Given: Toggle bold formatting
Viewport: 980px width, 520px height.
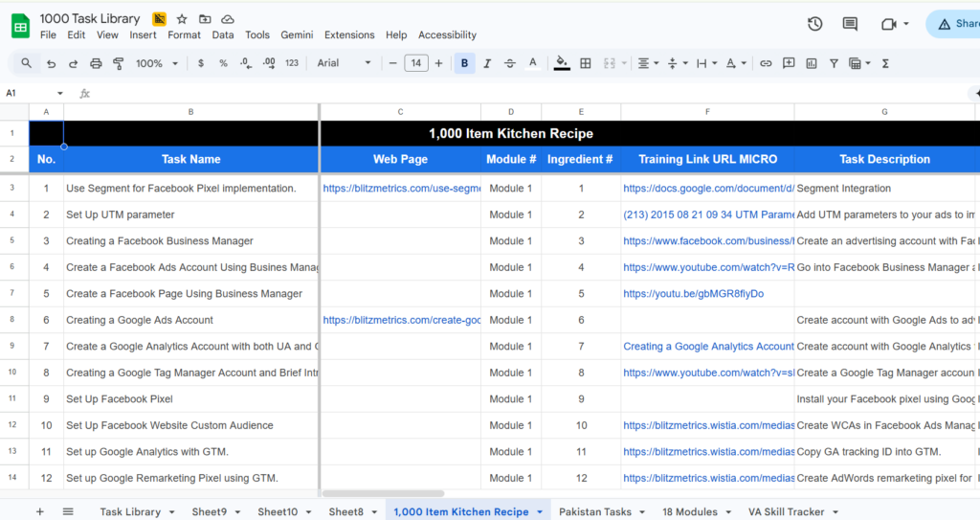Looking at the screenshot, I should pyautogui.click(x=465, y=63).
